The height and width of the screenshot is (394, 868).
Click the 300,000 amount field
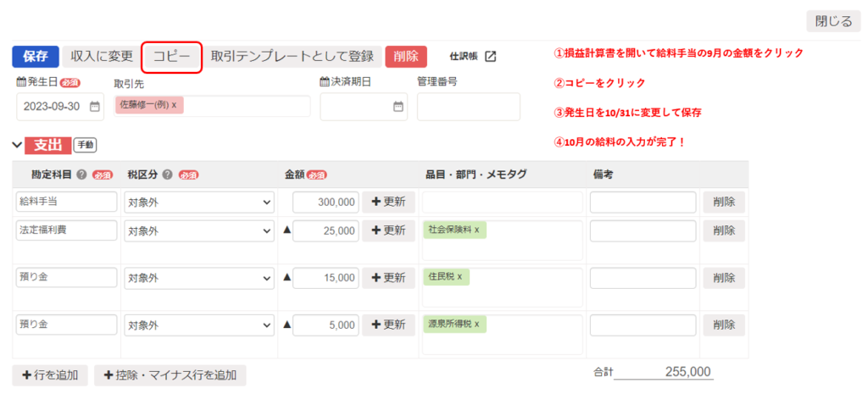click(325, 203)
